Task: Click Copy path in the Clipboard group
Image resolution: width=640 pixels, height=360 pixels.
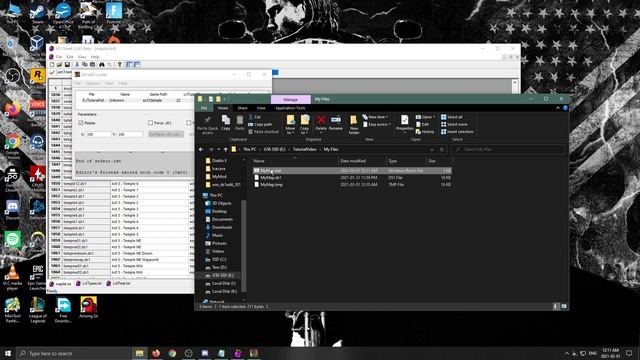Action: pyautogui.click(x=260, y=124)
